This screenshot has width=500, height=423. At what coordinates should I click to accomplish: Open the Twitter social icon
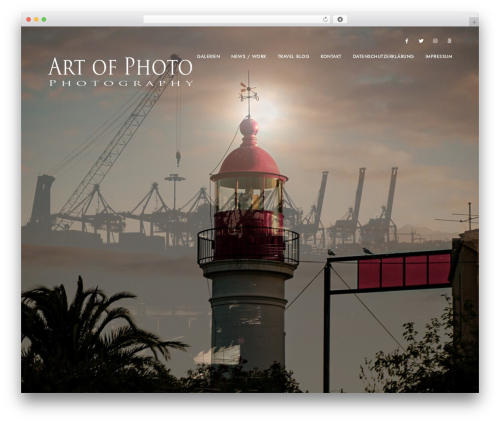point(421,41)
